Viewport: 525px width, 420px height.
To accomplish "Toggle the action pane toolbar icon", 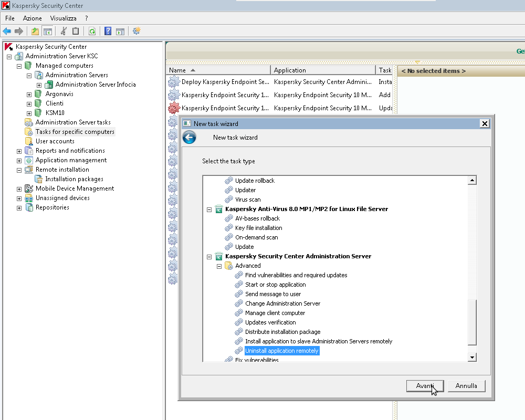I will [x=120, y=31].
